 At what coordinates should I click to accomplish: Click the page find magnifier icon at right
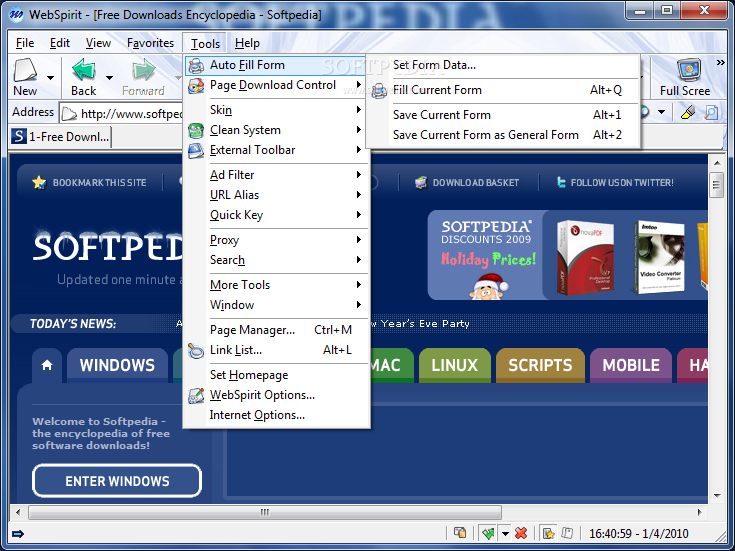[x=711, y=112]
